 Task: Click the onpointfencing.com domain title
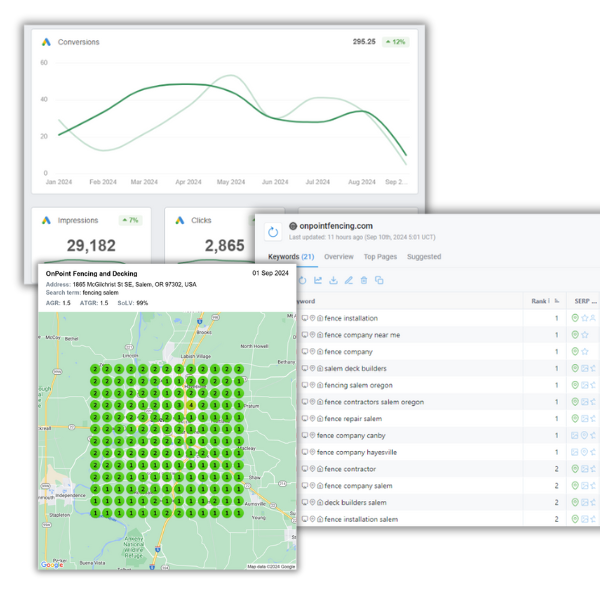point(336,226)
